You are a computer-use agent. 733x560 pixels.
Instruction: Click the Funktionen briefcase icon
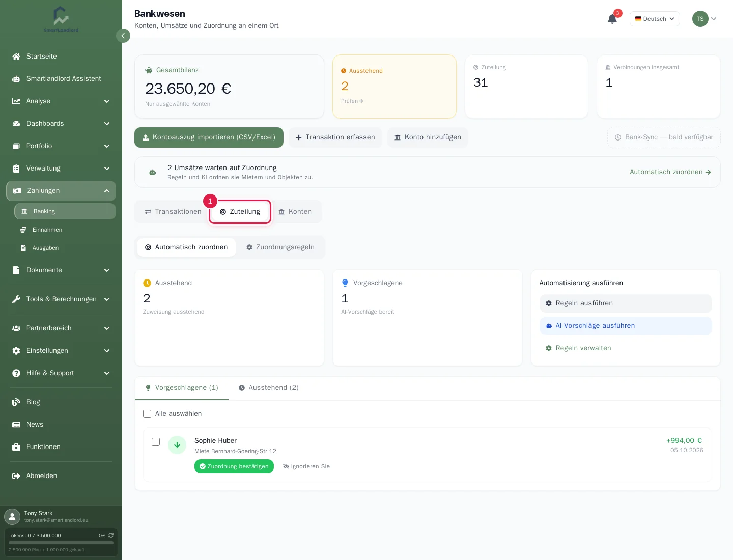[16, 447]
